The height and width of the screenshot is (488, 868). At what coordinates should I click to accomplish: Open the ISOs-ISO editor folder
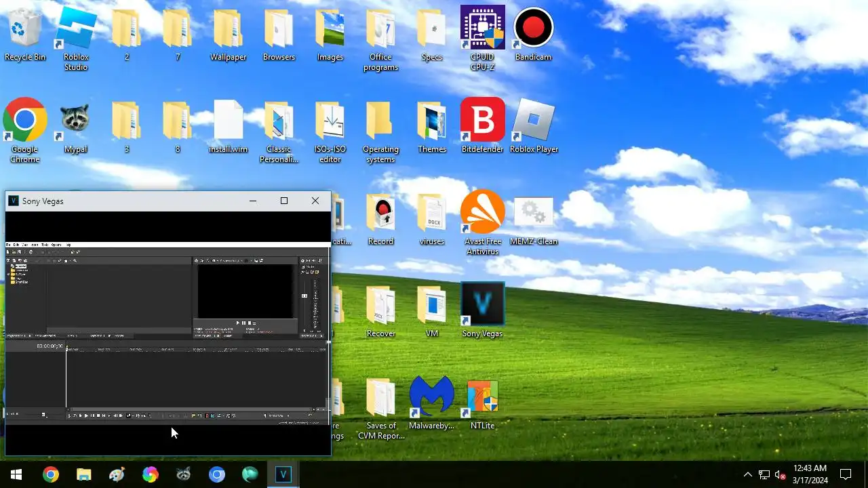click(330, 130)
